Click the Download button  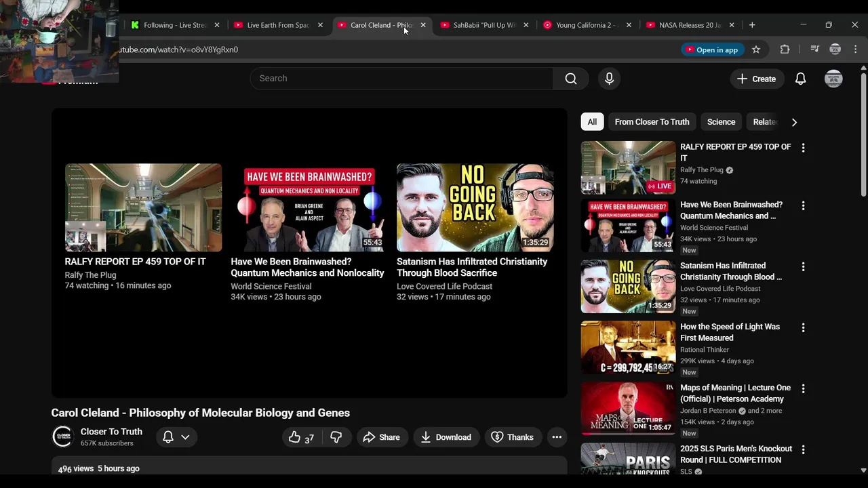[446, 437]
